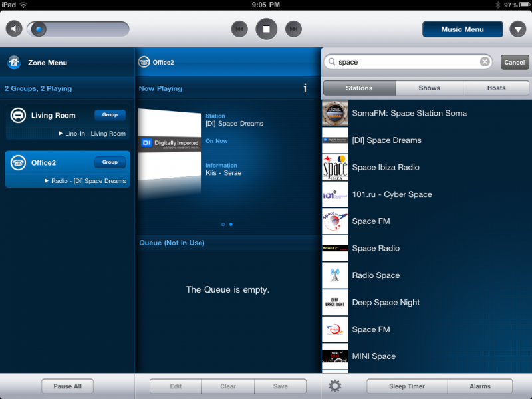Click the volume slider knob
The image size is (532, 399).
pyautogui.click(x=39, y=29)
